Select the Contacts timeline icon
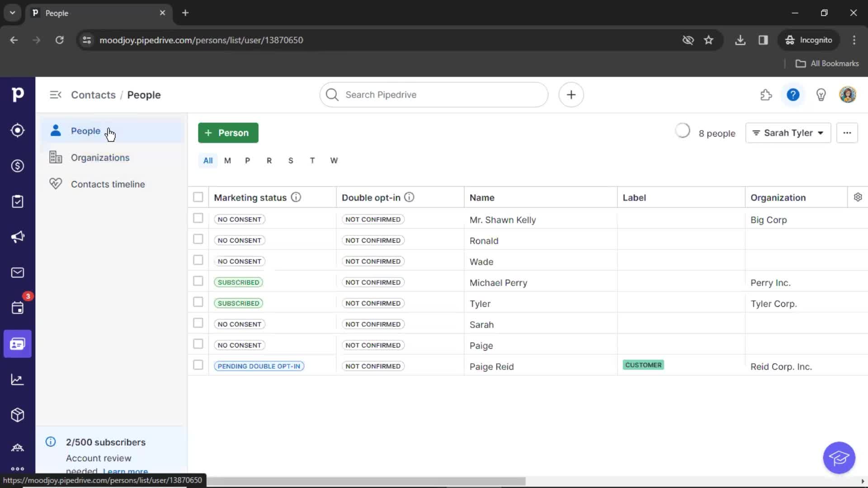The image size is (868, 488). [x=55, y=184]
